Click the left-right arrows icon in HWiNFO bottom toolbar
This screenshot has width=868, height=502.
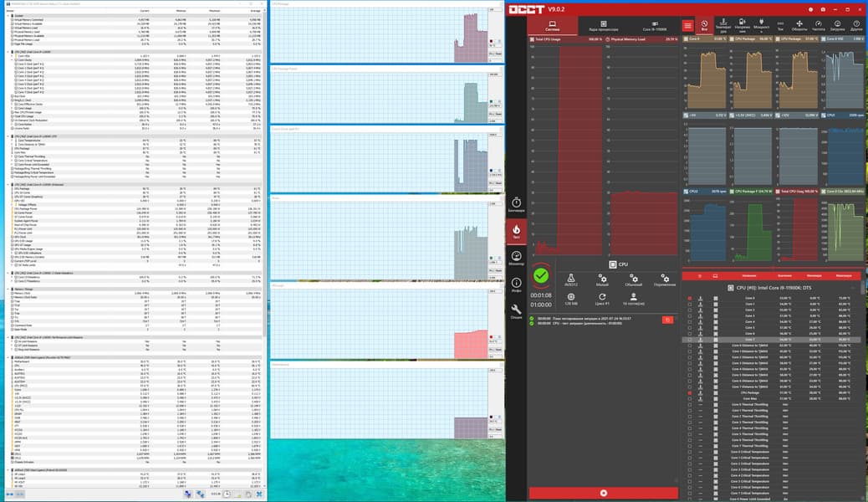(x=9, y=494)
